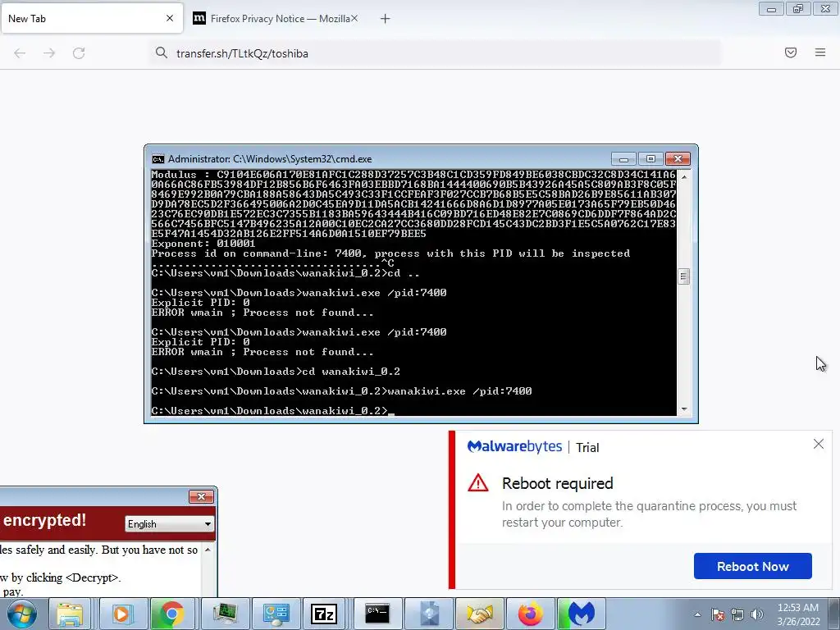Click Reboot Now in Malwarebytes notification
The image size is (840, 630).
[753, 566]
